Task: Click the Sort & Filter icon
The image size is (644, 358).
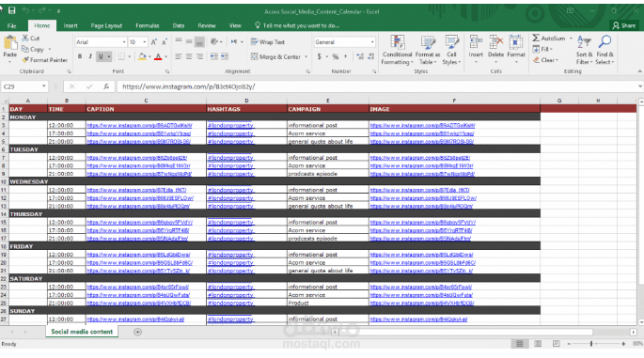Action: tap(584, 42)
